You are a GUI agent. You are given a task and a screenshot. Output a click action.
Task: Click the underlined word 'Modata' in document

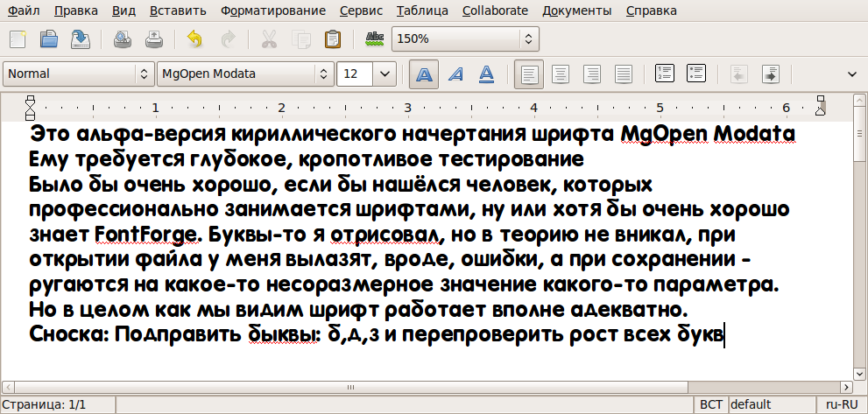click(755, 135)
